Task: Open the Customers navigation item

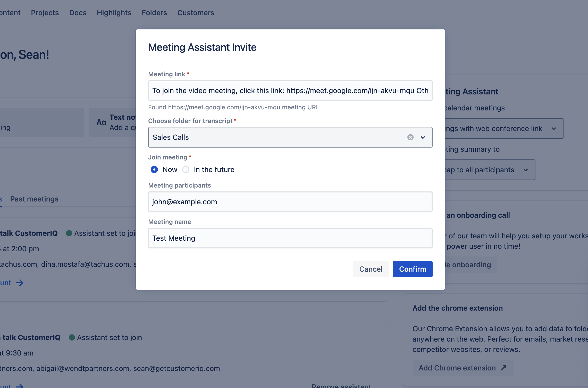Action: tap(196, 13)
